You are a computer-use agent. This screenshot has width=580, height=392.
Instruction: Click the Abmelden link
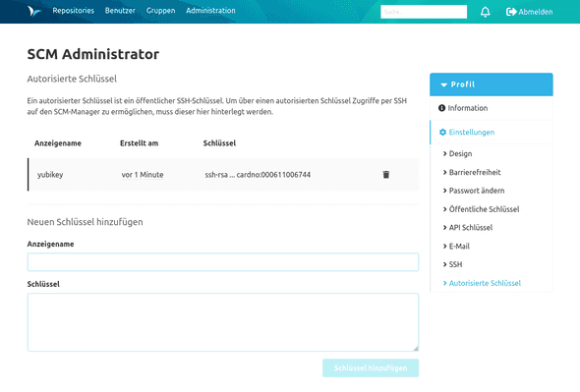535,12
